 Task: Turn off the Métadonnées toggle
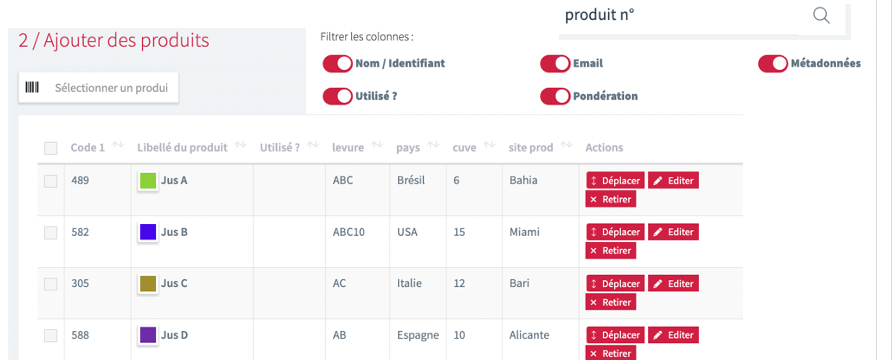tap(773, 64)
